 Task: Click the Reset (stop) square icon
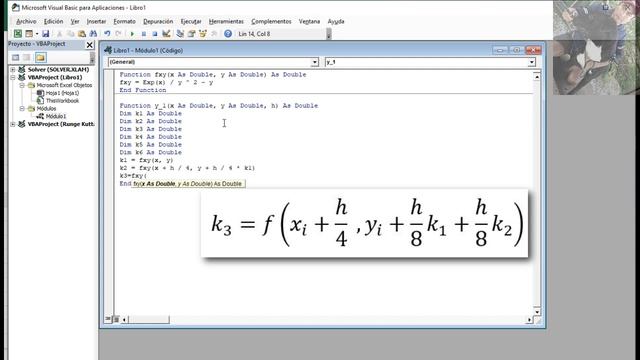tap(155, 34)
